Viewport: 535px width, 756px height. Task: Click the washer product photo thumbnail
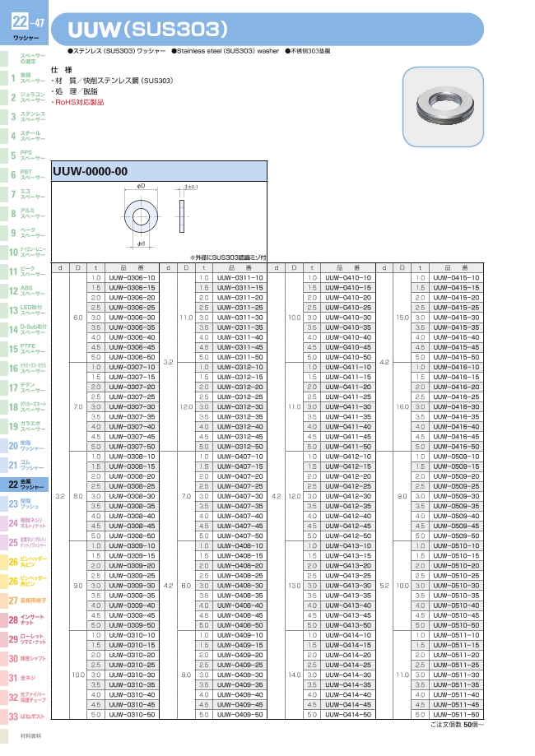pos(443,107)
